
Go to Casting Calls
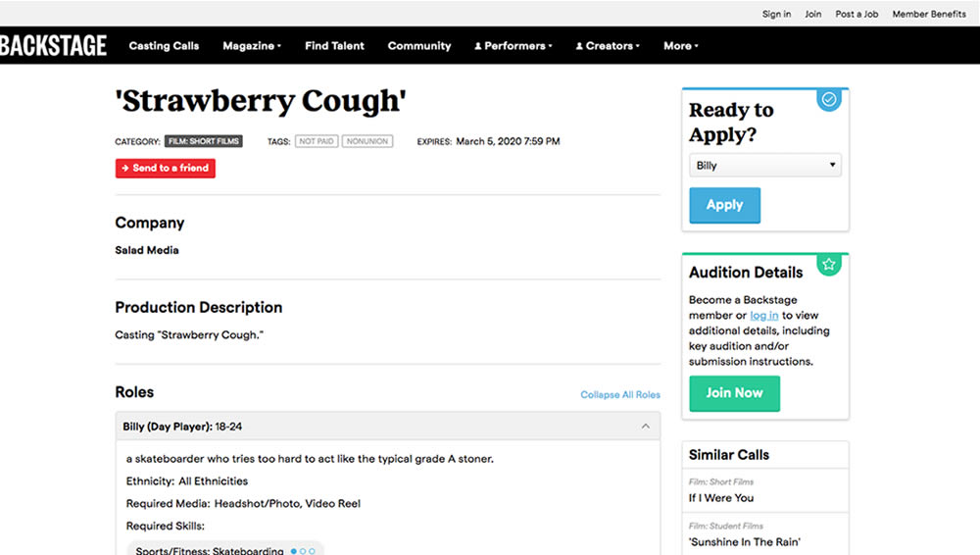[x=164, y=46]
